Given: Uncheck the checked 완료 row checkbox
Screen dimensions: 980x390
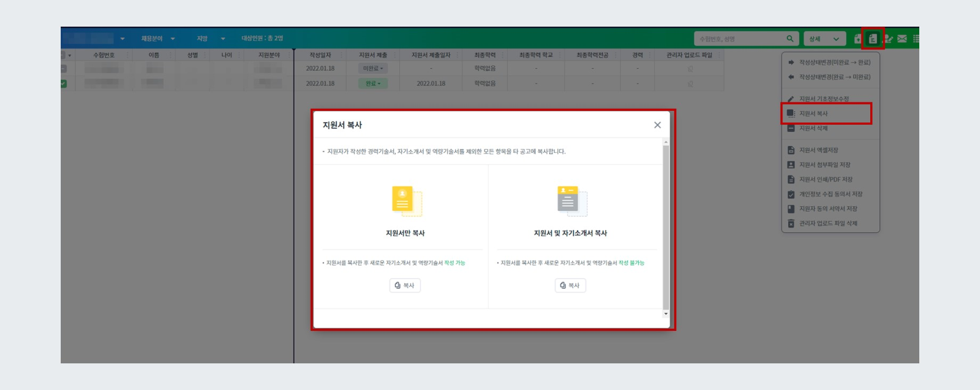Looking at the screenshot, I should pos(63,84).
